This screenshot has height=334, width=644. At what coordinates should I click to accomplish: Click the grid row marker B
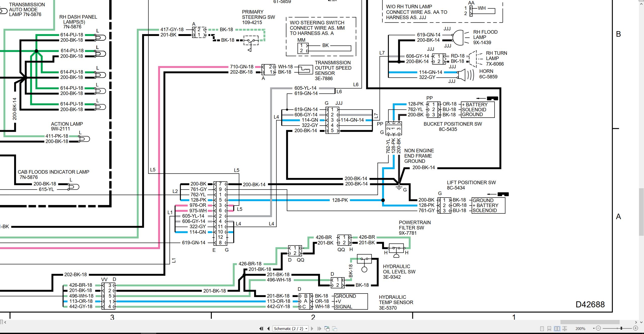618,34
